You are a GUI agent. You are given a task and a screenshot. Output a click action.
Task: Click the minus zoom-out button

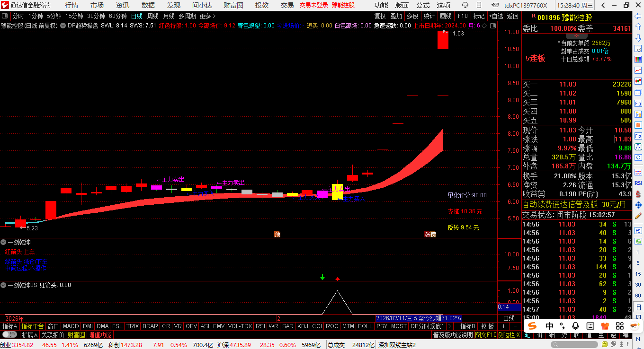pyautogui.click(x=515, y=326)
